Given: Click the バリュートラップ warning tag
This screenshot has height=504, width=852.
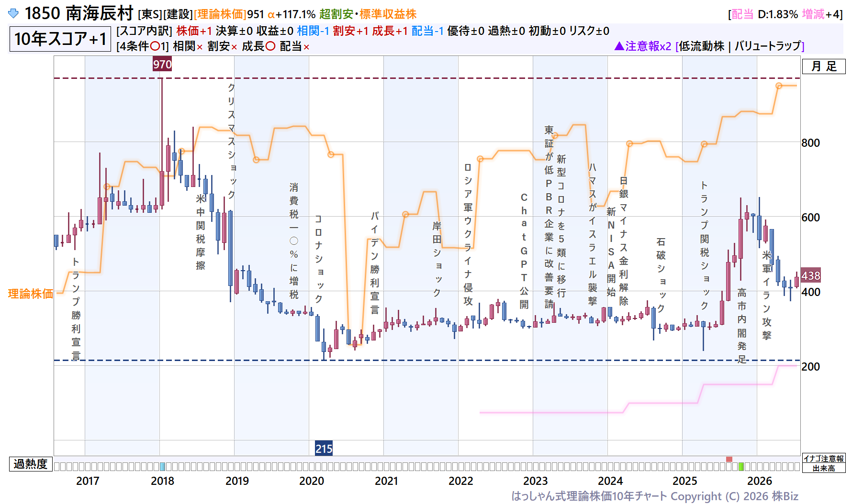Looking at the screenshot, I should (x=767, y=46).
